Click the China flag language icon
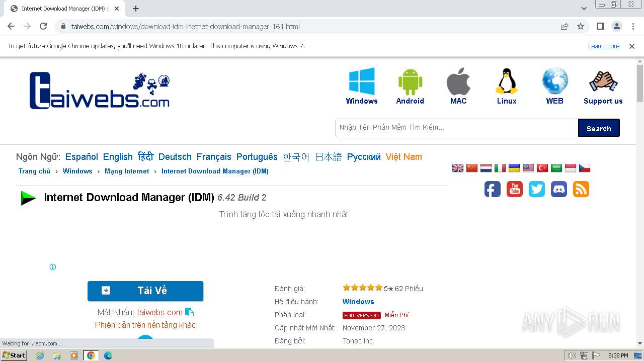644x362 pixels. 472,168
